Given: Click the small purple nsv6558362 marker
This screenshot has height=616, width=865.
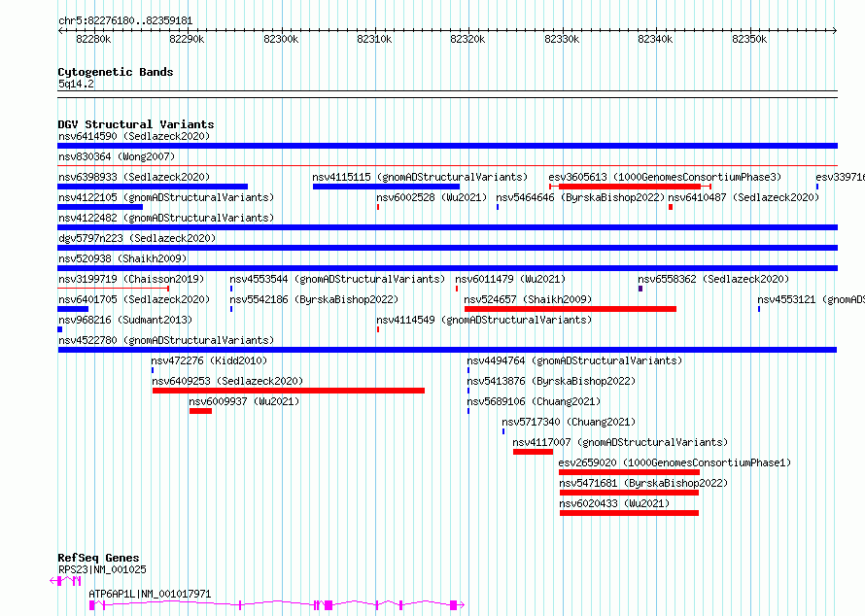Looking at the screenshot, I should 640,289.
